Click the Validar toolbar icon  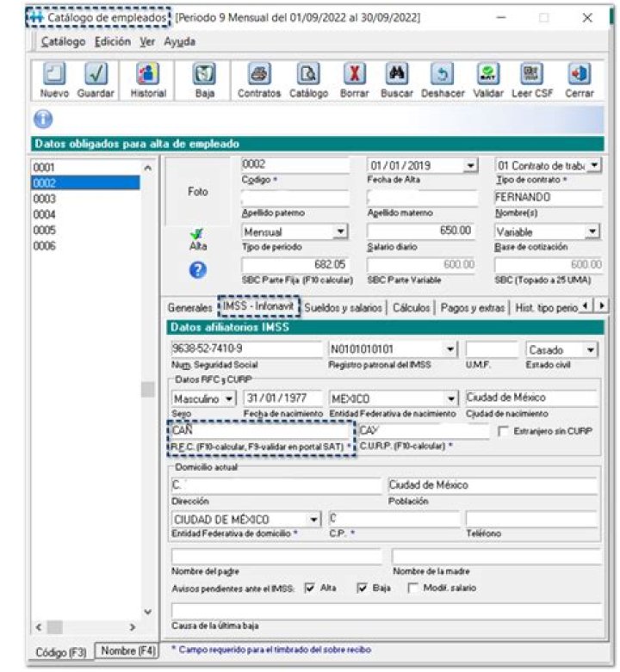(488, 76)
